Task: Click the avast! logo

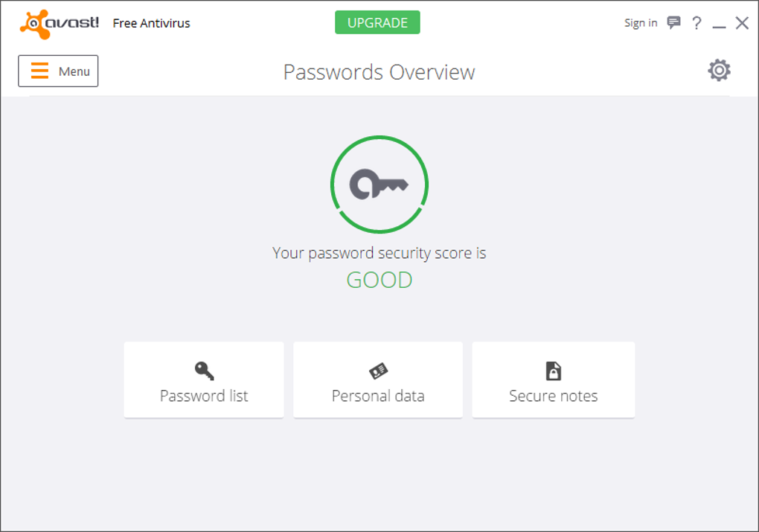Action: point(60,23)
